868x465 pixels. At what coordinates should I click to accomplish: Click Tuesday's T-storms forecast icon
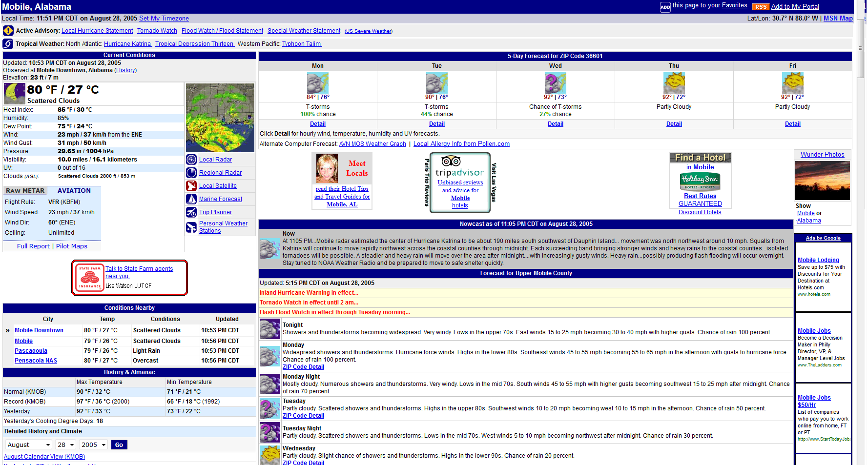tap(437, 83)
